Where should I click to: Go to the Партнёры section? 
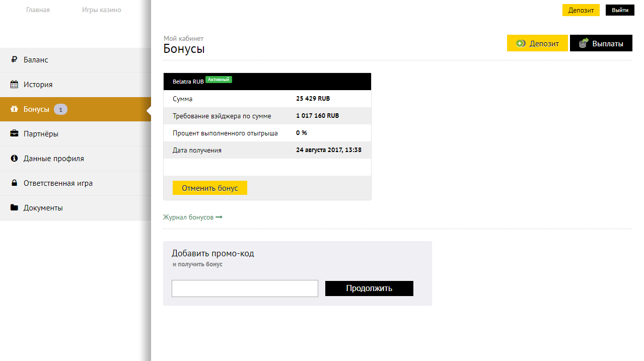click(76, 134)
